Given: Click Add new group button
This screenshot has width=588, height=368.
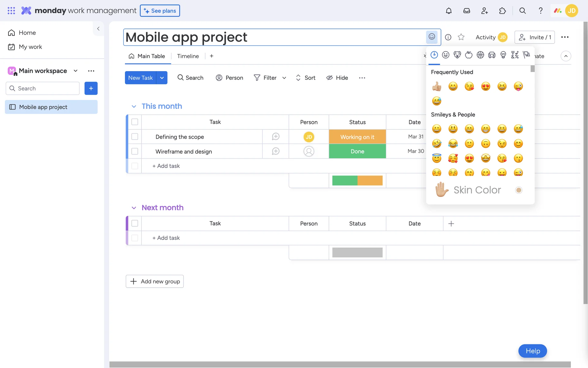Looking at the screenshot, I should [155, 281].
